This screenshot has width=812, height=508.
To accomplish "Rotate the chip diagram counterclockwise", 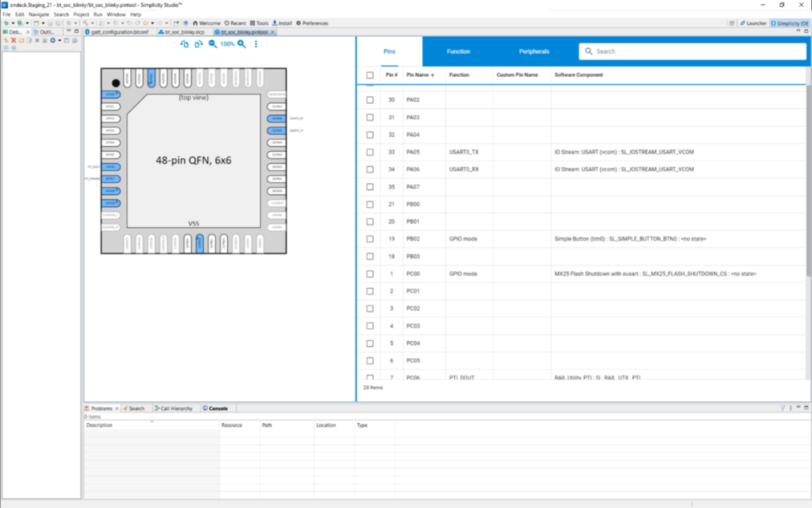I will tap(184, 44).
